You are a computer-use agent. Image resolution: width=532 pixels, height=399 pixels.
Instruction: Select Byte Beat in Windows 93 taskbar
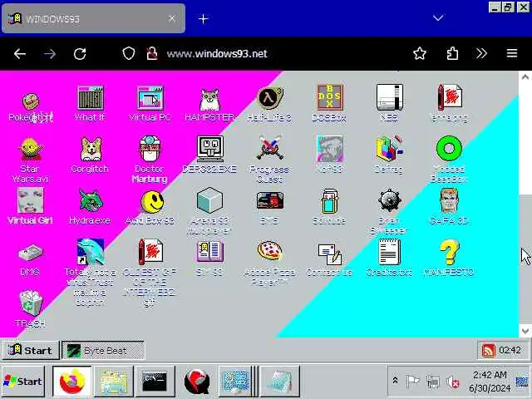pyautogui.click(x=103, y=350)
